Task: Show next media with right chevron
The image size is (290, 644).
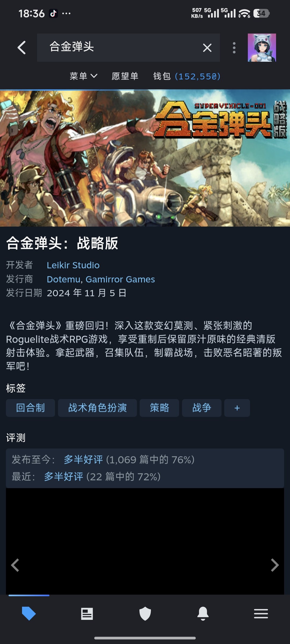Action: [x=274, y=565]
